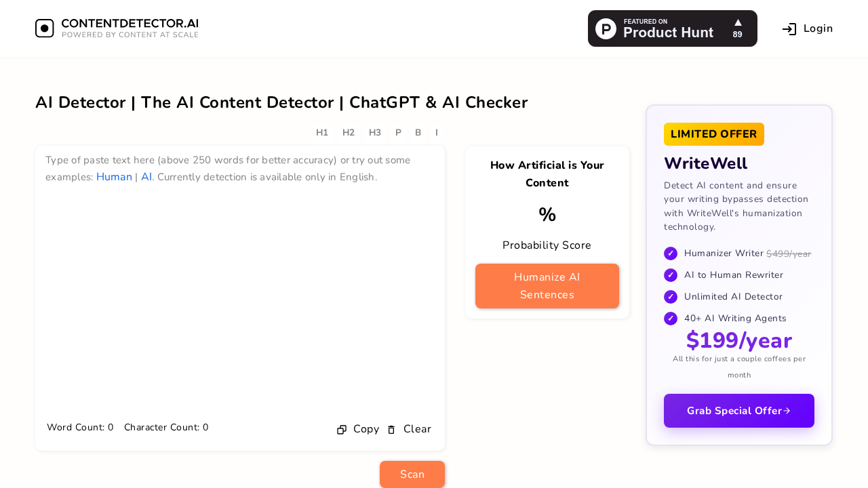Apply H3 heading formatting

click(374, 132)
